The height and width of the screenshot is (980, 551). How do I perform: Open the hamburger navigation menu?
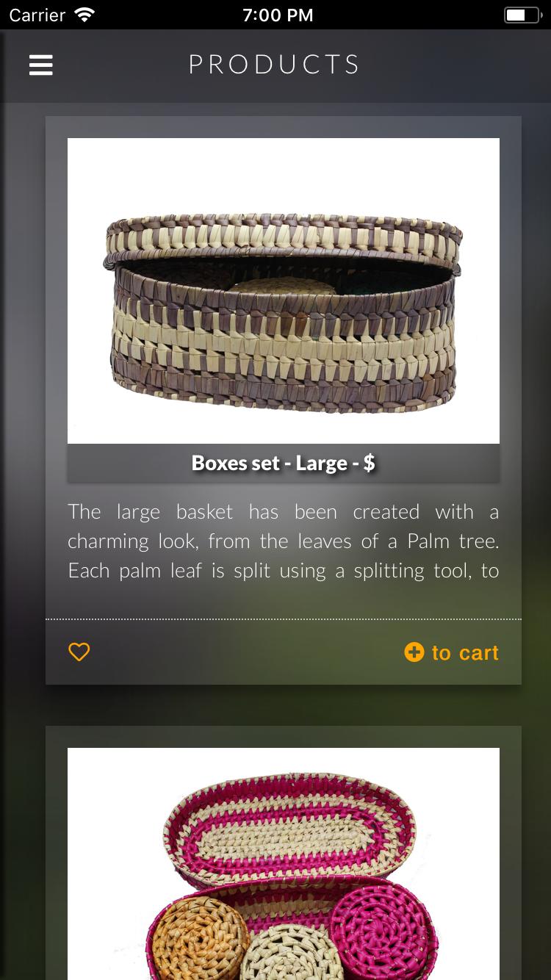point(41,65)
